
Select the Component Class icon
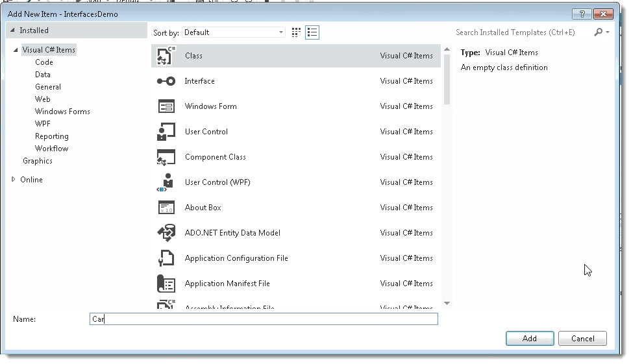click(x=166, y=157)
